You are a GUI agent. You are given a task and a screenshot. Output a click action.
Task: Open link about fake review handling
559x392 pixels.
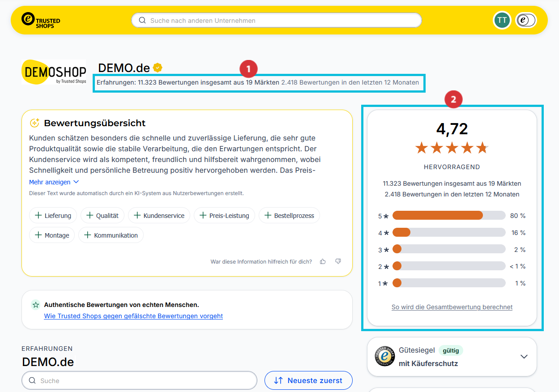(x=133, y=316)
